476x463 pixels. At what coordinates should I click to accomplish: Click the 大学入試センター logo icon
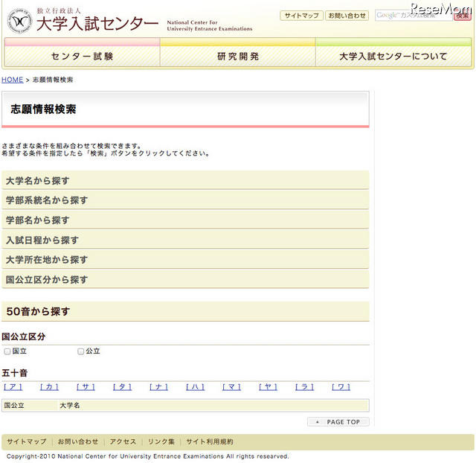tap(21, 22)
